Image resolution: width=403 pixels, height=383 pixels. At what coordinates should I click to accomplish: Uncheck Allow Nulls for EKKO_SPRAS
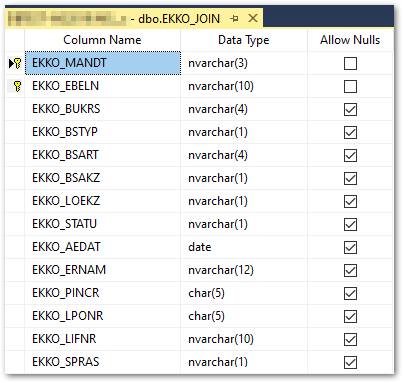click(x=350, y=362)
